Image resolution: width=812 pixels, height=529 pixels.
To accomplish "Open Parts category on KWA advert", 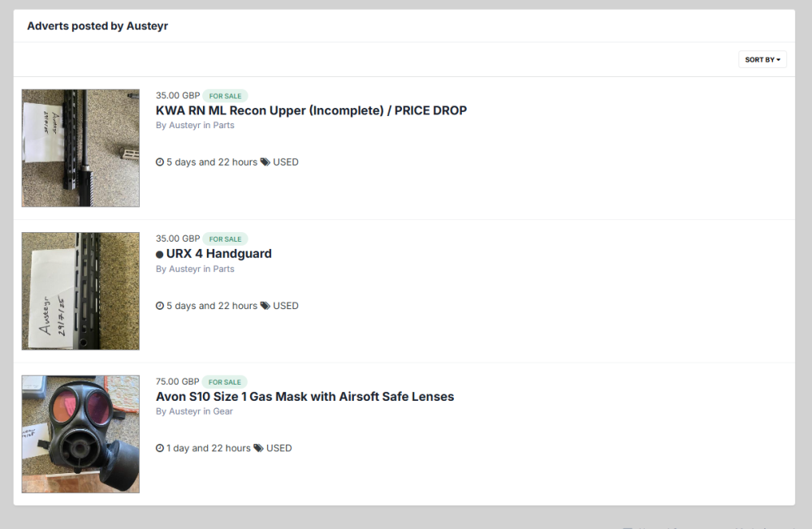I will point(224,126).
